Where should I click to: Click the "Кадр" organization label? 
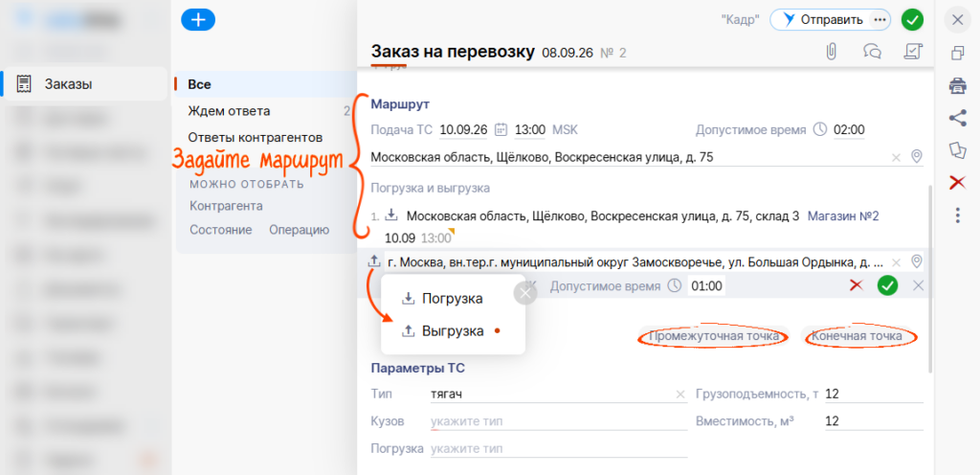[x=740, y=20]
